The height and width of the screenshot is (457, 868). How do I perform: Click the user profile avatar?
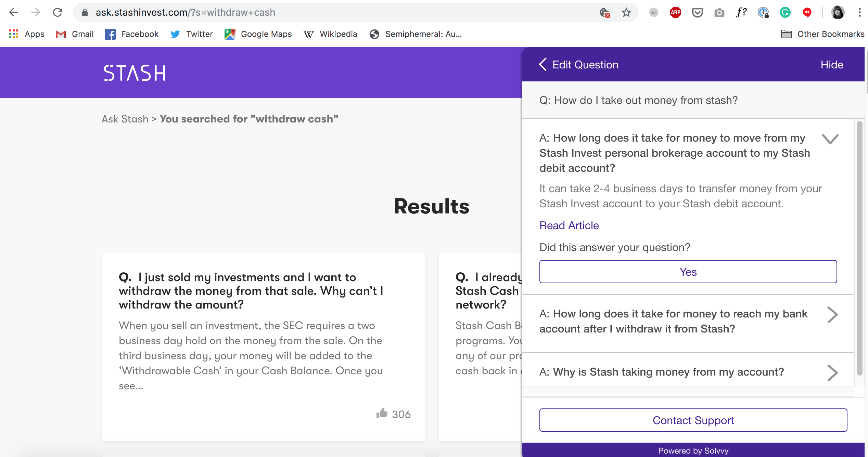coord(838,13)
